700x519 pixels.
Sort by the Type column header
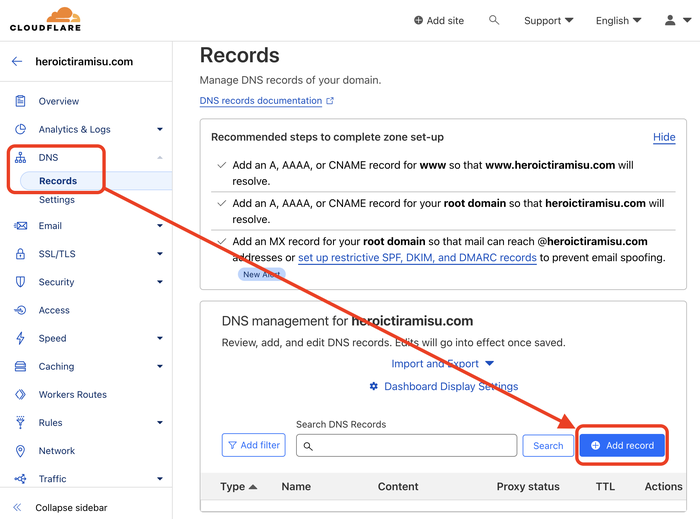[238, 486]
